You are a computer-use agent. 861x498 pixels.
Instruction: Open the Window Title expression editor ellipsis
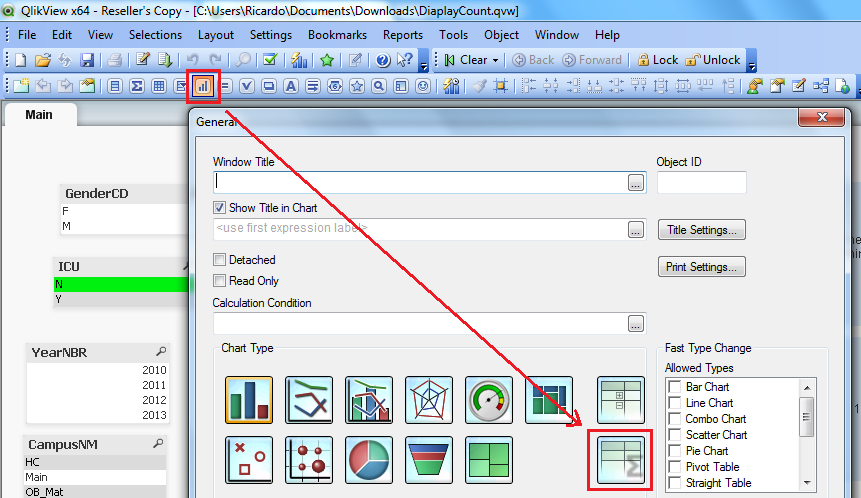pos(635,183)
